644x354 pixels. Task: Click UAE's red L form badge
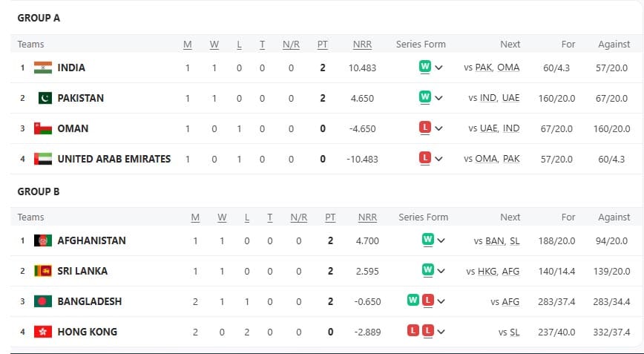coord(425,157)
